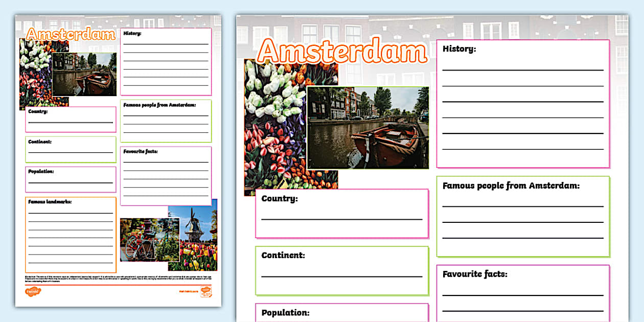
Task: Click the Twinkl logo at bottom left
Action: tap(33, 290)
